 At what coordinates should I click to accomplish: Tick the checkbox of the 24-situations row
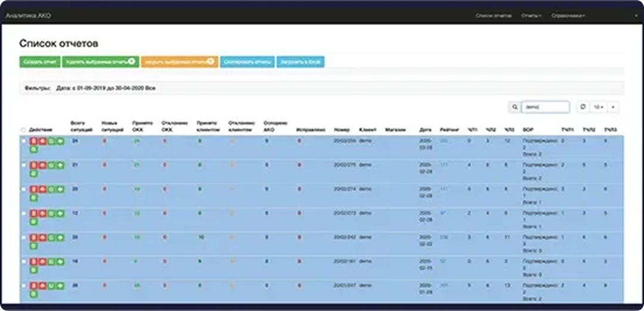[23, 141]
